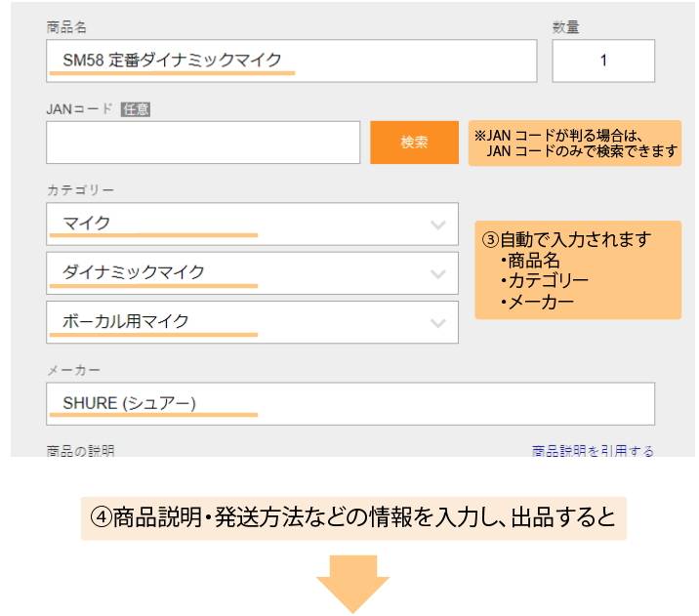
Task: Click the ③自動で入力されます callout box
Action: click(x=578, y=269)
